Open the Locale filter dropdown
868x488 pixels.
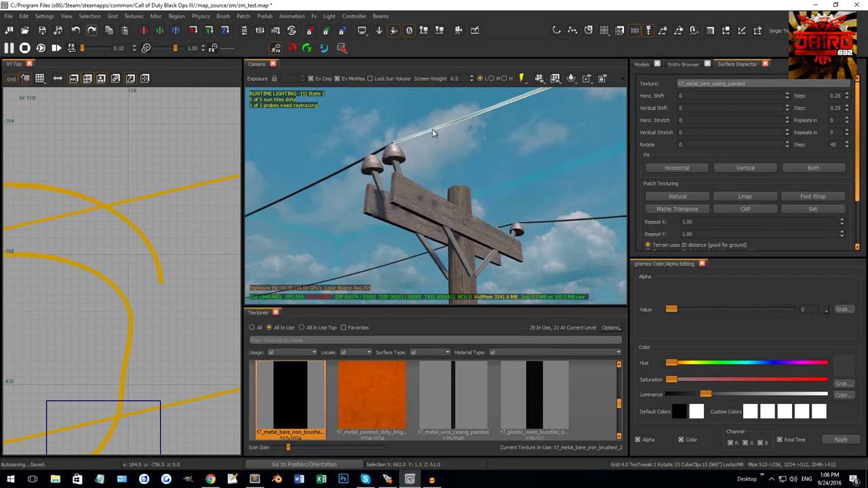355,352
